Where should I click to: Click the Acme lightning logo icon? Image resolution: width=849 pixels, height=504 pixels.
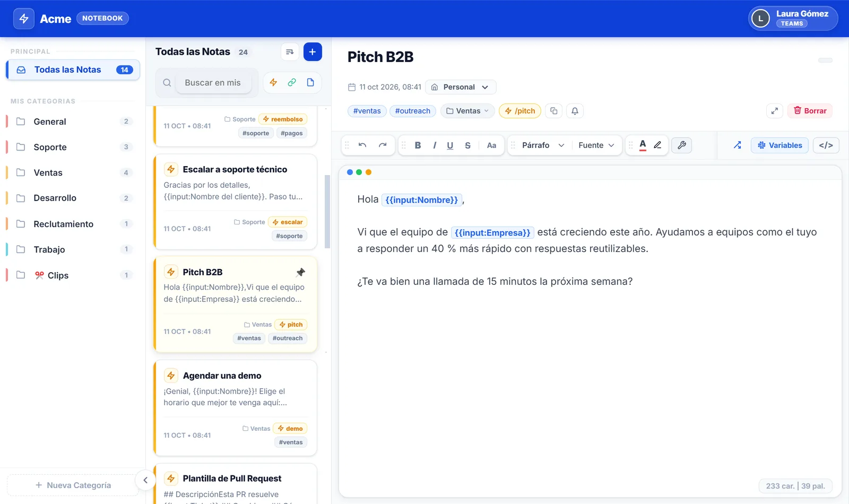(x=24, y=19)
